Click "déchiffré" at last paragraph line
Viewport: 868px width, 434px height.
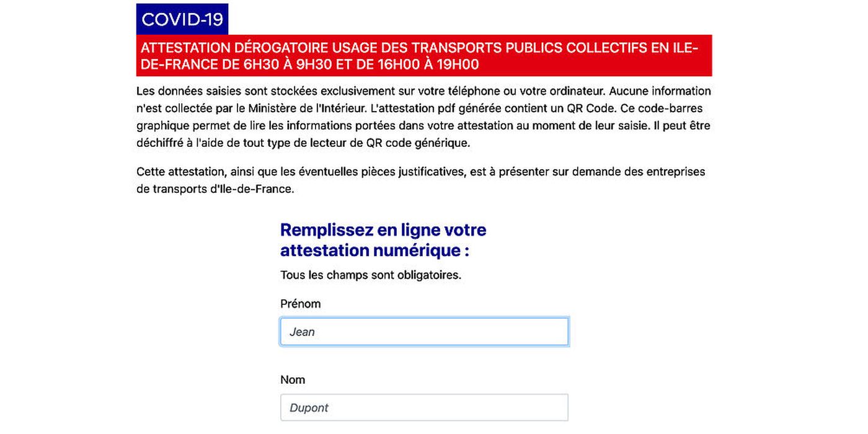[159, 143]
